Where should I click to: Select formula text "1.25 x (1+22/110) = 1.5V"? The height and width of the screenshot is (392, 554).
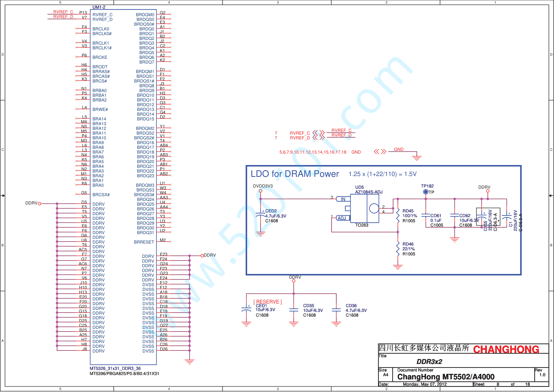tap(382, 174)
